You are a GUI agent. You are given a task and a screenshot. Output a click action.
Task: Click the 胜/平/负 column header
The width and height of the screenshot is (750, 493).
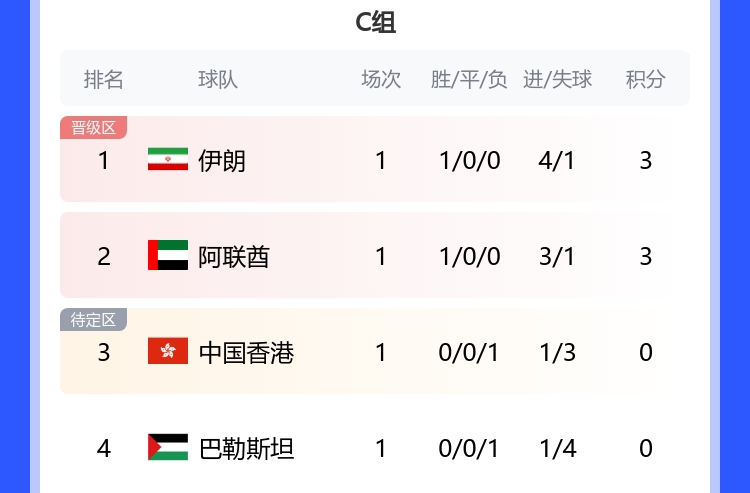coord(469,79)
